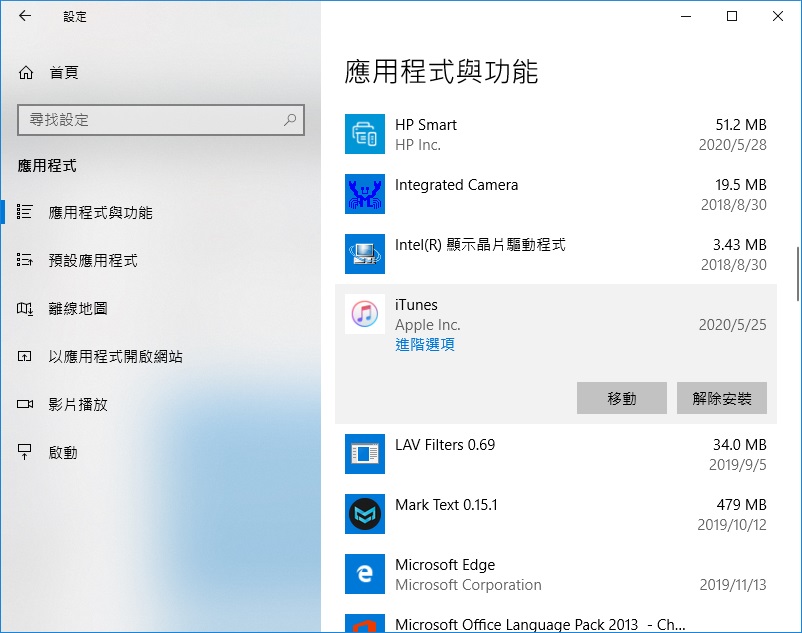Open iTunes 進階選項 link
Screen dimensions: 802x633
[425, 345]
